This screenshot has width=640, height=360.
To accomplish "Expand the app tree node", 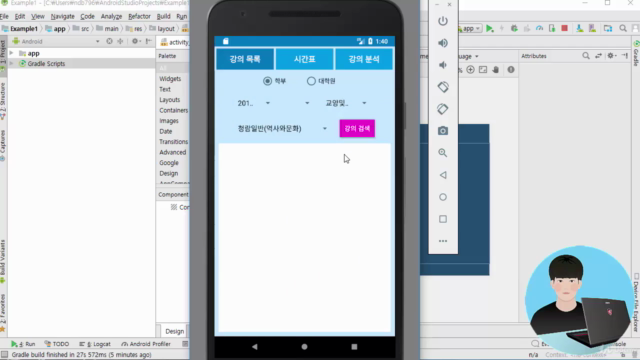I will (11, 53).
